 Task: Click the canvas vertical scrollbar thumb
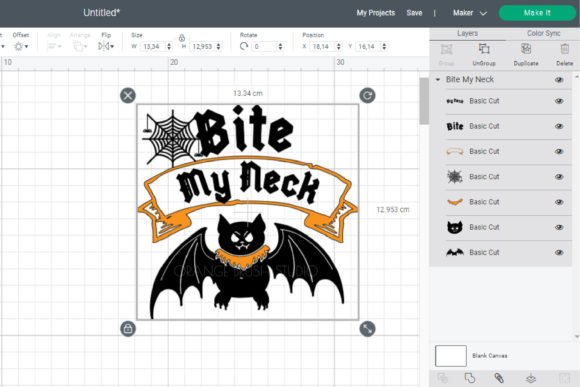[424, 101]
